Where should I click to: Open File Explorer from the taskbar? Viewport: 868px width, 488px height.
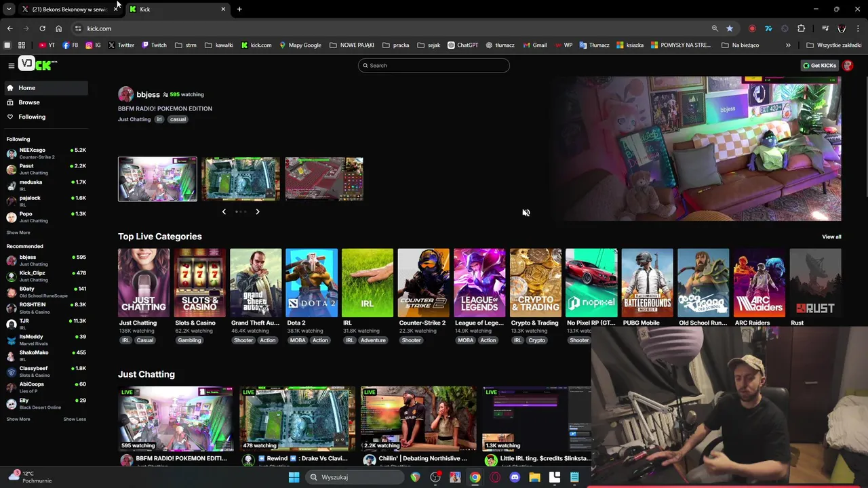click(534, 477)
